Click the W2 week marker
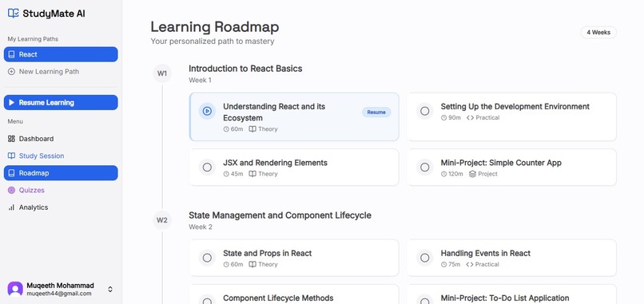The width and height of the screenshot is (644, 304). pyautogui.click(x=162, y=220)
